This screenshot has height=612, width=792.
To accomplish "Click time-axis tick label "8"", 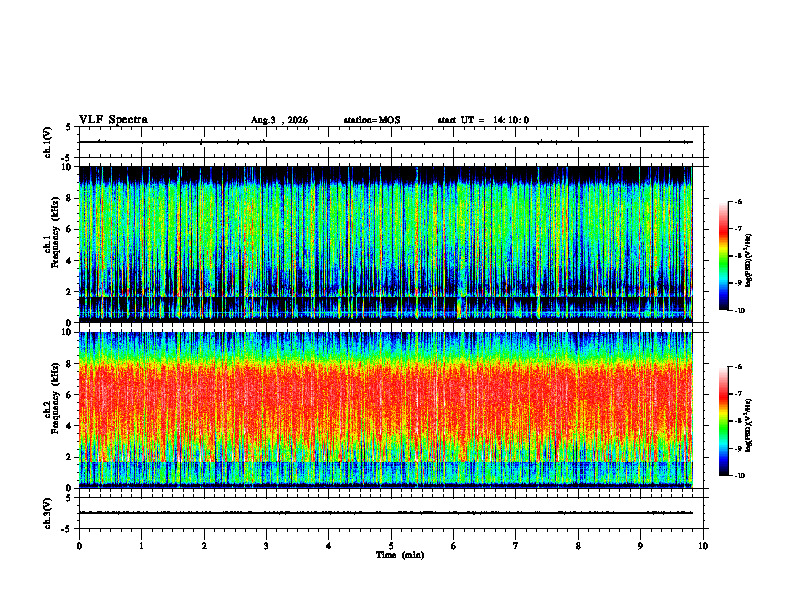I will pyautogui.click(x=578, y=546).
